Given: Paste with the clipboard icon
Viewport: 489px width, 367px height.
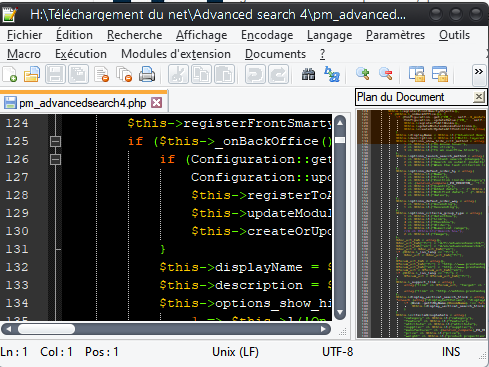Looking at the screenshot, I should click(224, 74).
